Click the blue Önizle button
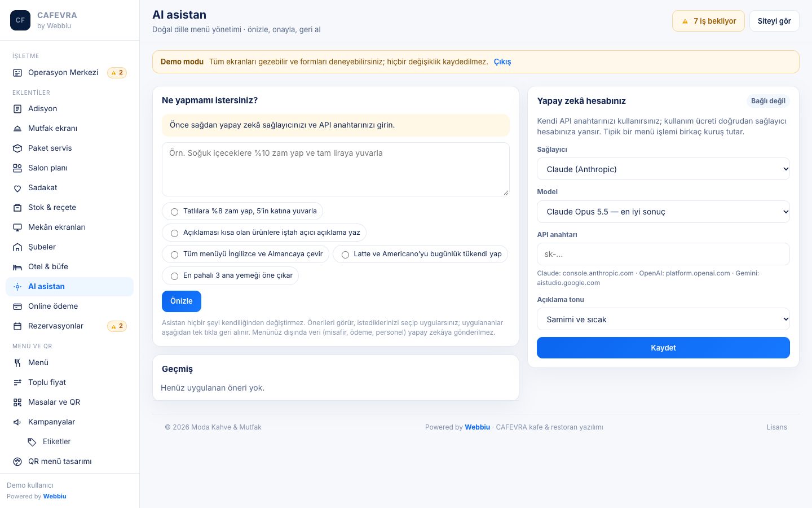 point(182,301)
